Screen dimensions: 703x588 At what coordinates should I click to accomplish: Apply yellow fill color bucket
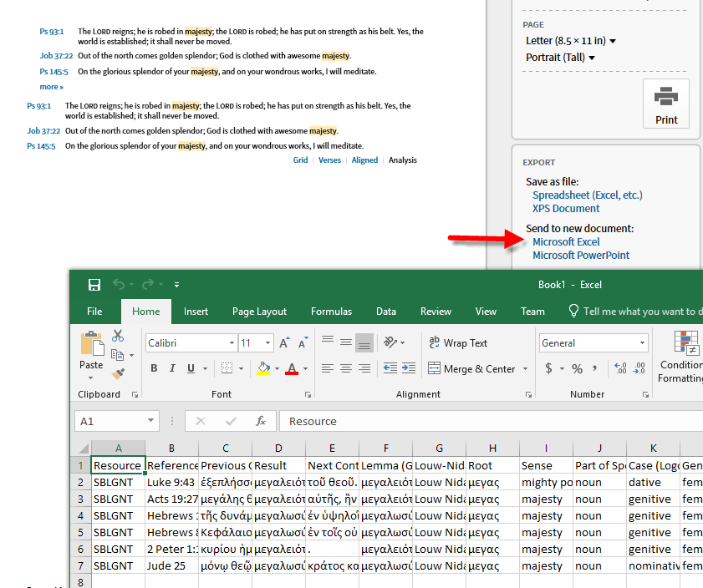click(263, 368)
